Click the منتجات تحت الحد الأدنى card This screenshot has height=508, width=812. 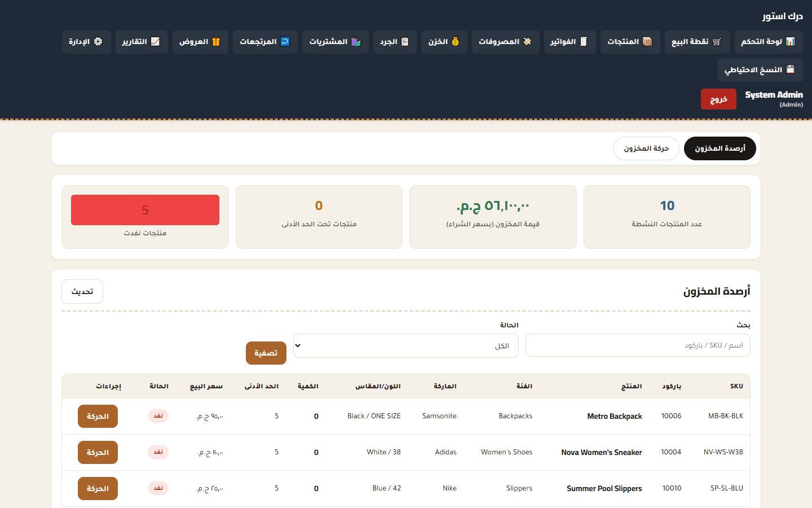tap(319, 217)
